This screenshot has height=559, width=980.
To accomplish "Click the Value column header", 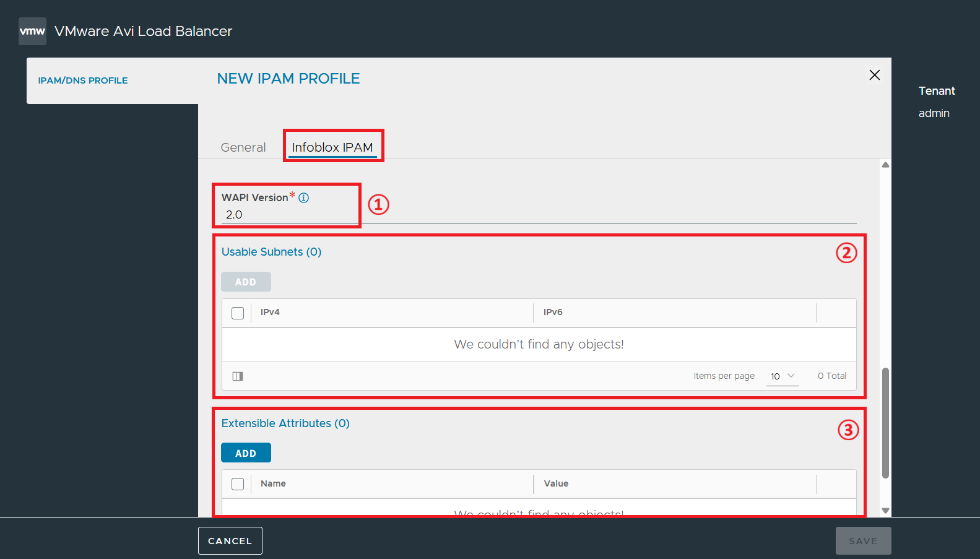I will (x=556, y=483).
